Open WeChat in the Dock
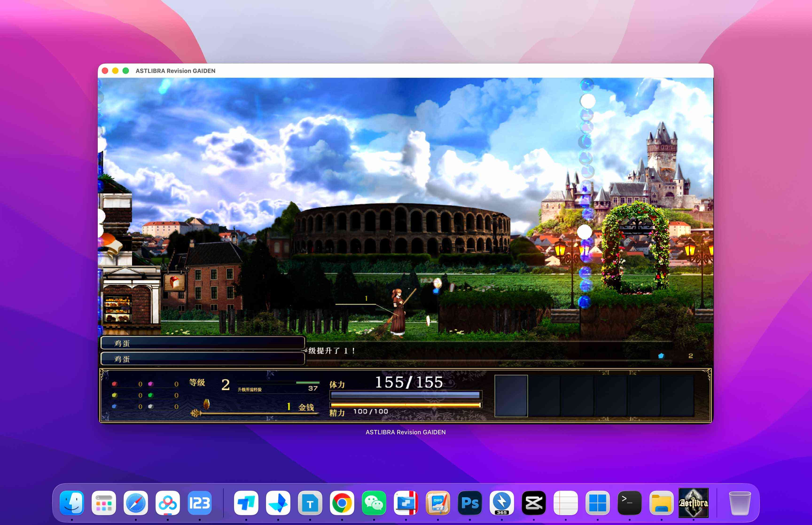 click(x=374, y=503)
